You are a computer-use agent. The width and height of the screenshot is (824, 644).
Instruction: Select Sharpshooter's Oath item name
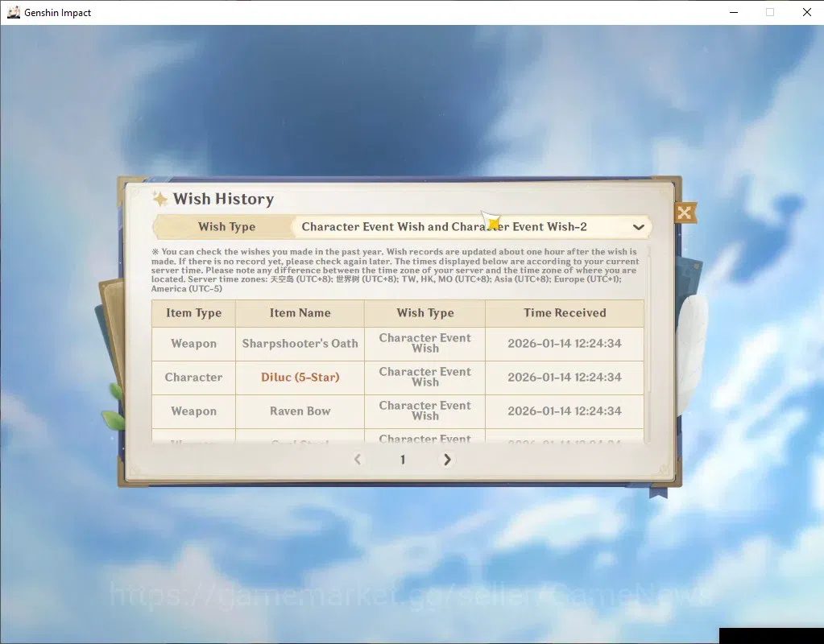coord(300,344)
